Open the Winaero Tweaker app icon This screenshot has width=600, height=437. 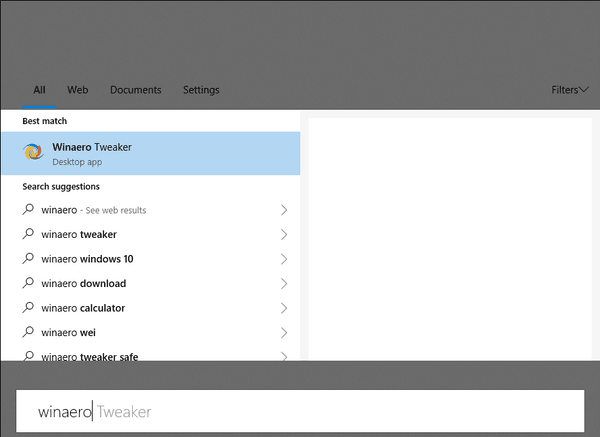pos(33,152)
